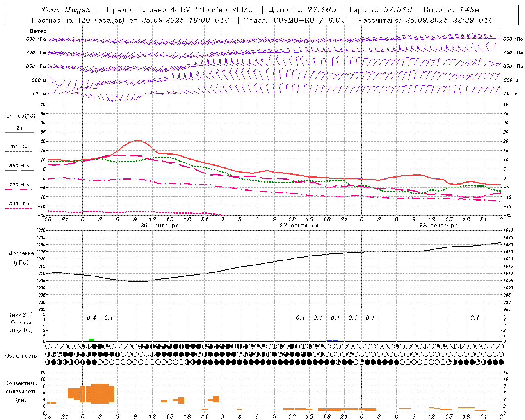
Task: Click the green precipitation bar
Action: pyautogui.click(x=91, y=340)
